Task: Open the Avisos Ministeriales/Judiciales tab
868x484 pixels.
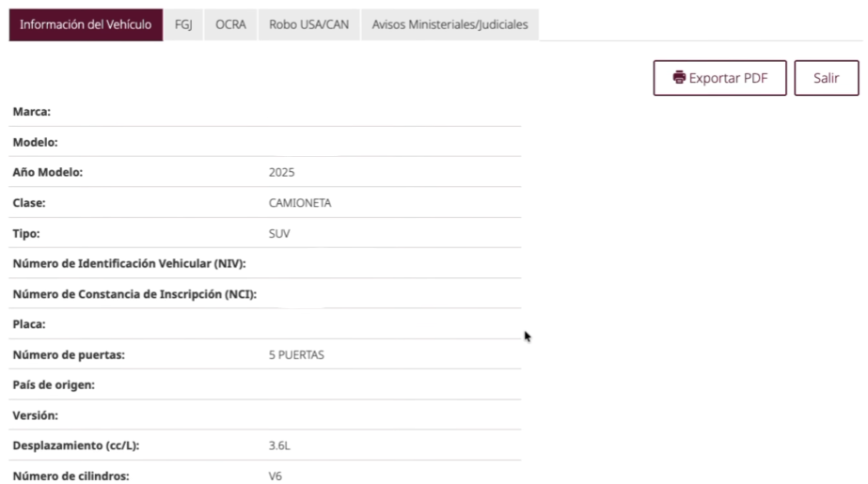Action: click(450, 24)
